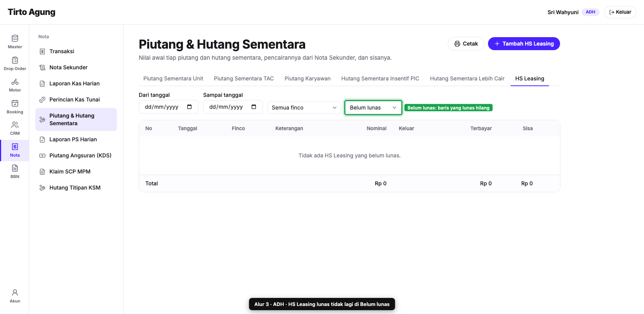Click the Perincian Kas Tunai icon
This screenshot has width=644, height=314.
pyautogui.click(x=43, y=100)
